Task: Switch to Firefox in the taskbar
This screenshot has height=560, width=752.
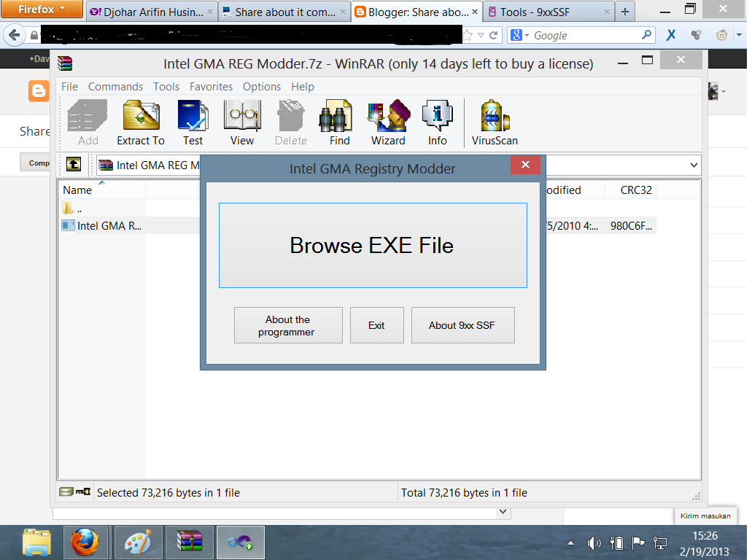Action: (x=85, y=542)
